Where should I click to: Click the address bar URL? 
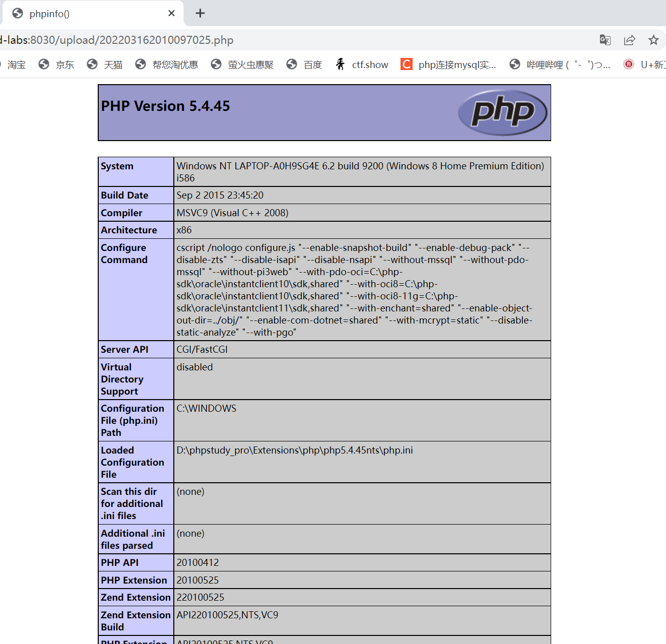(x=117, y=40)
